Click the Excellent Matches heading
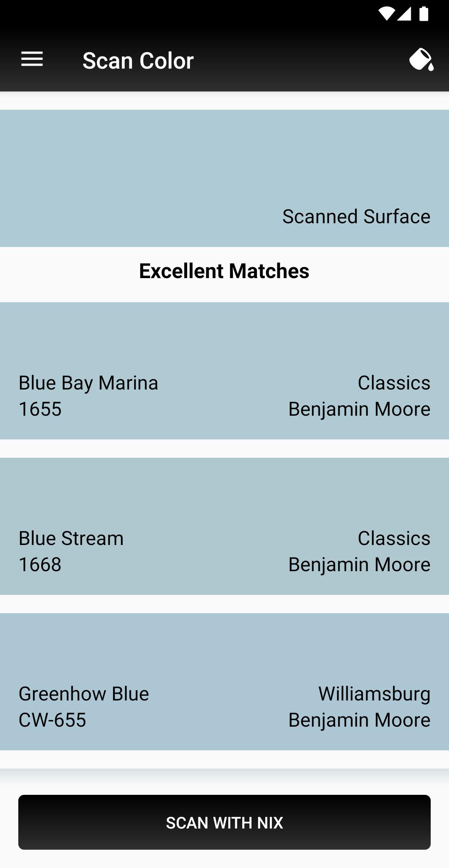449x868 pixels. click(x=224, y=271)
